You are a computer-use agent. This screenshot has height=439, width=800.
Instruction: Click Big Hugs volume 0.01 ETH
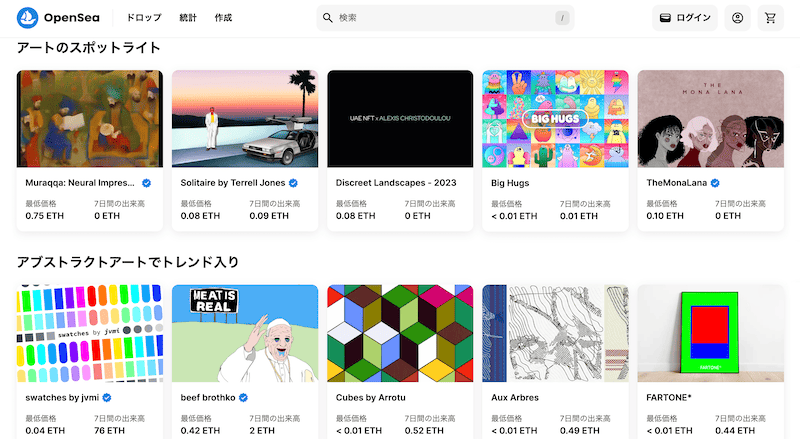pyautogui.click(x=579, y=216)
